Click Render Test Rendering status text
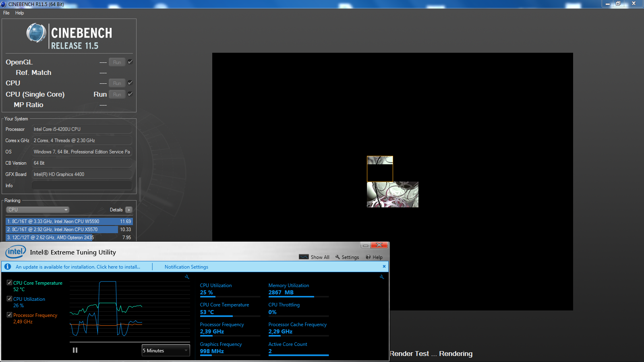Image resolution: width=644 pixels, height=362 pixels. [x=431, y=354]
